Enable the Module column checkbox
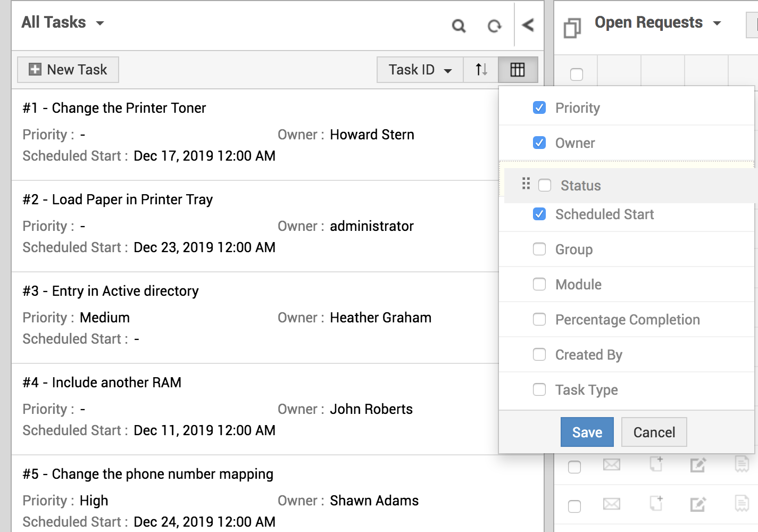Screen dimensions: 758x532 pos(539,284)
